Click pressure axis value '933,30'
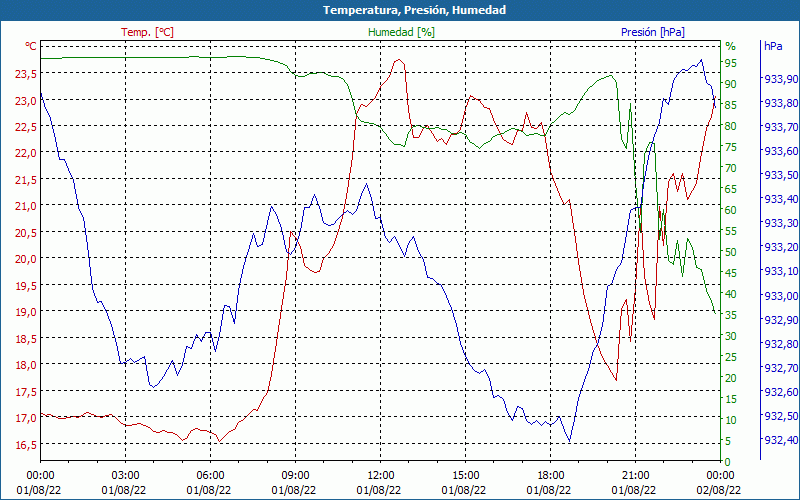Screen dimensions: 800x500 click(x=781, y=223)
